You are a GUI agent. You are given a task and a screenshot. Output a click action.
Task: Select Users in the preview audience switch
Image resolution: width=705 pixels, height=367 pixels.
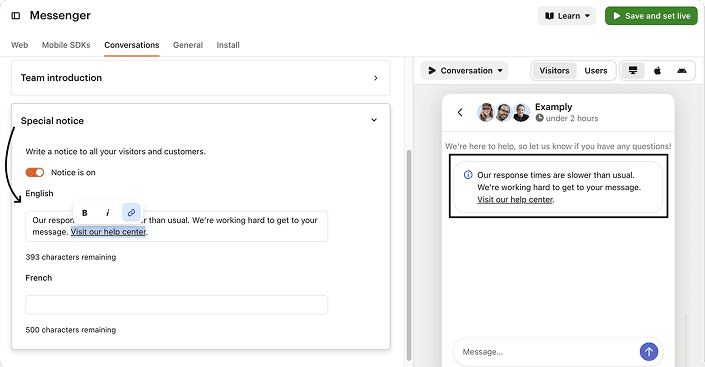(x=596, y=71)
